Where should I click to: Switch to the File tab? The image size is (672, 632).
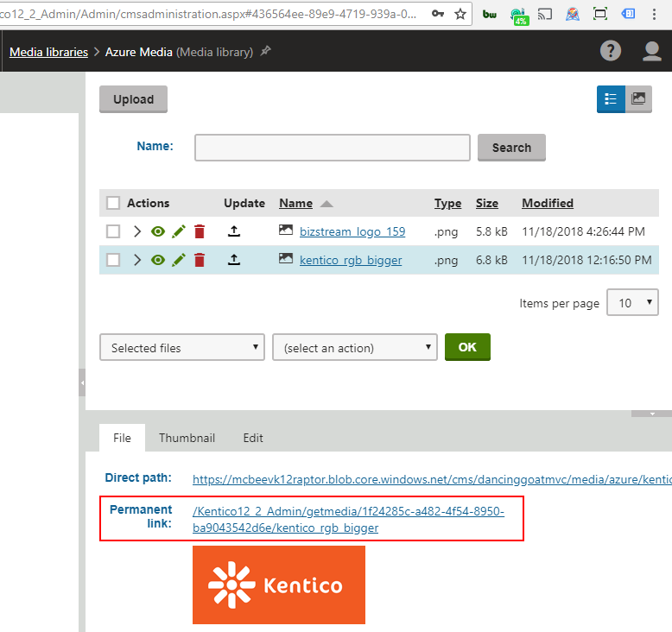(x=122, y=438)
